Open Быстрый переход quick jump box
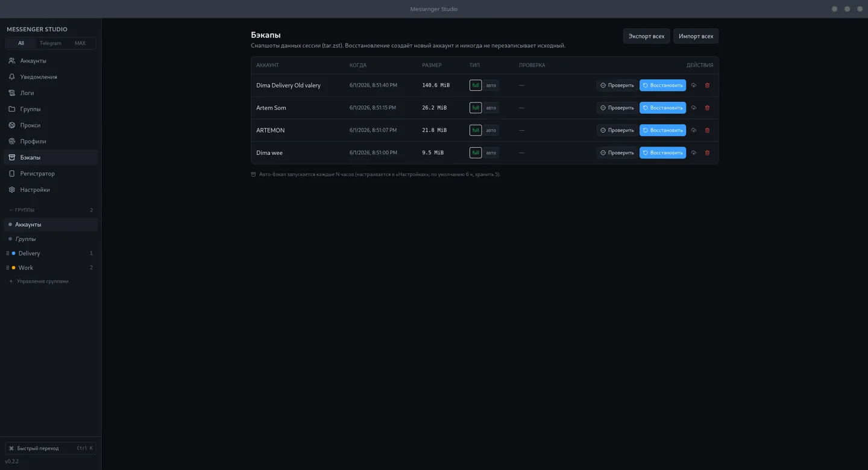 pyautogui.click(x=51, y=448)
